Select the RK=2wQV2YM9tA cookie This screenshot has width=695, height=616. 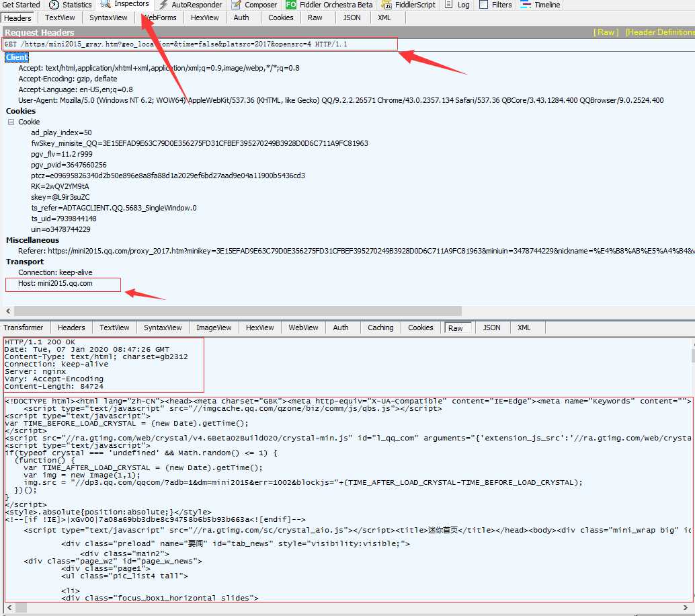point(60,186)
